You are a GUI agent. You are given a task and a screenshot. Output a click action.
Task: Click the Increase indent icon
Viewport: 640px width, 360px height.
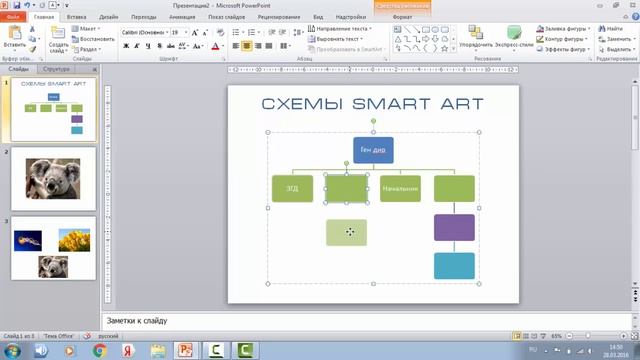pos(282,32)
